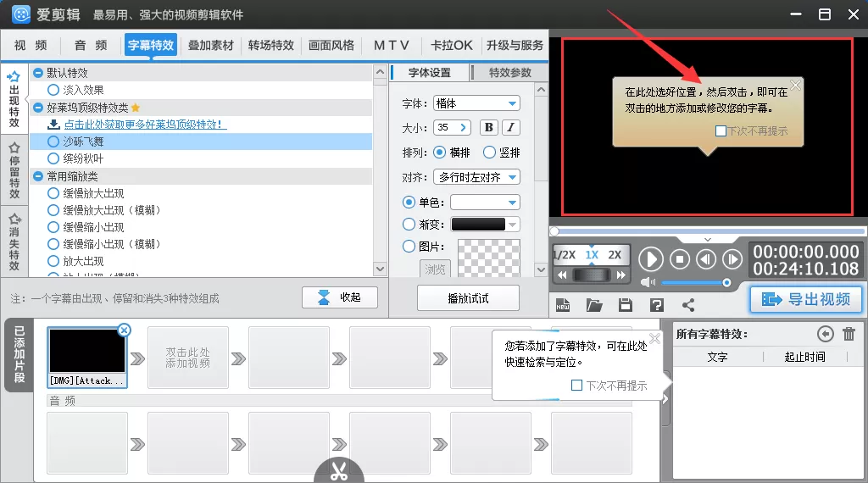Image resolution: width=868 pixels, height=483 pixels.
Task: Tick 下次不再提示 in the quick search tip
Action: (576, 385)
